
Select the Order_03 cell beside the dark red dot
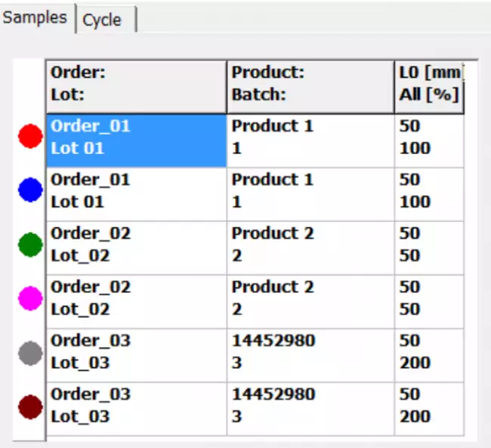[x=136, y=406]
